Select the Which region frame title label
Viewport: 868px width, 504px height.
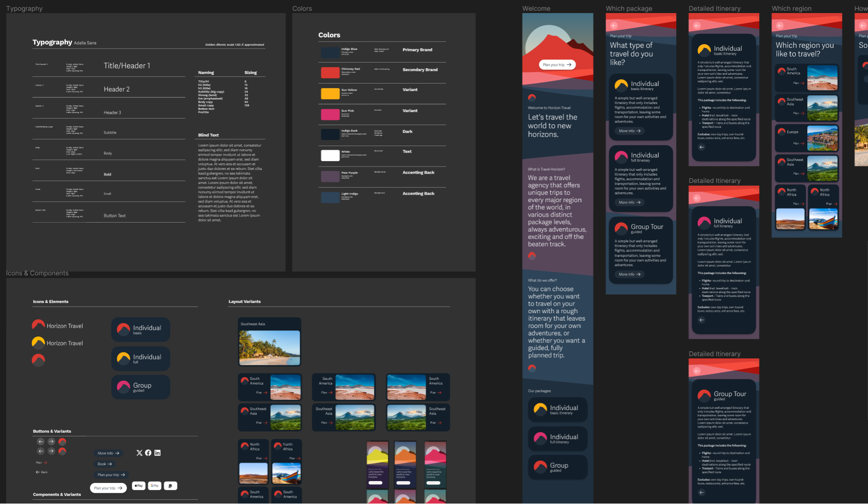[791, 8]
